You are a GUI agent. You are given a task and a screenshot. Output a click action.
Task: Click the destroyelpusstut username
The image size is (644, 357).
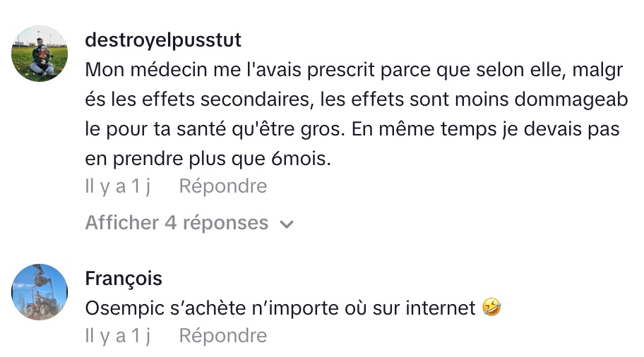(x=162, y=40)
